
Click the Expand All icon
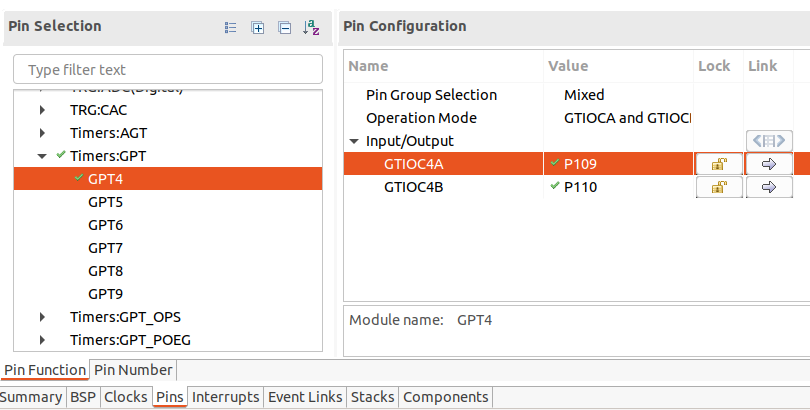pos(257,28)
